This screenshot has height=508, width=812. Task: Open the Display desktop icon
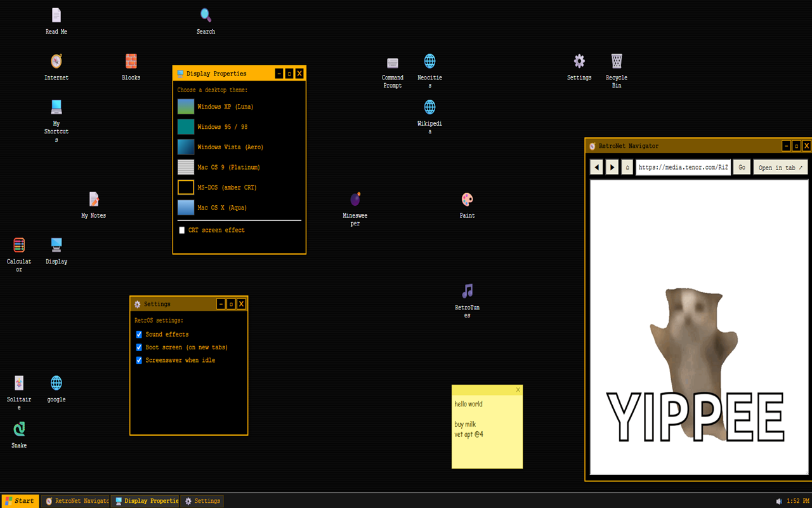[56, 251]
